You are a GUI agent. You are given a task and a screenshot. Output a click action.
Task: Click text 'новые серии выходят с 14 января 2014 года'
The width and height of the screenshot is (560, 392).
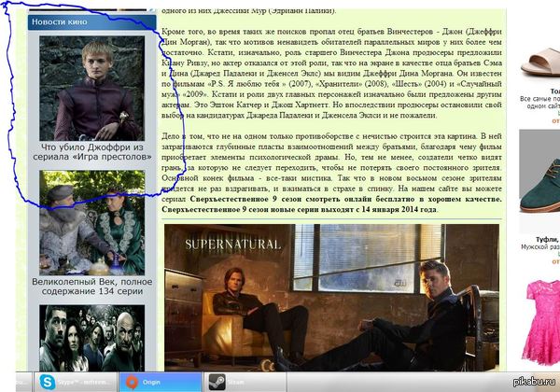pyautogui.click(x=353, y=209)
